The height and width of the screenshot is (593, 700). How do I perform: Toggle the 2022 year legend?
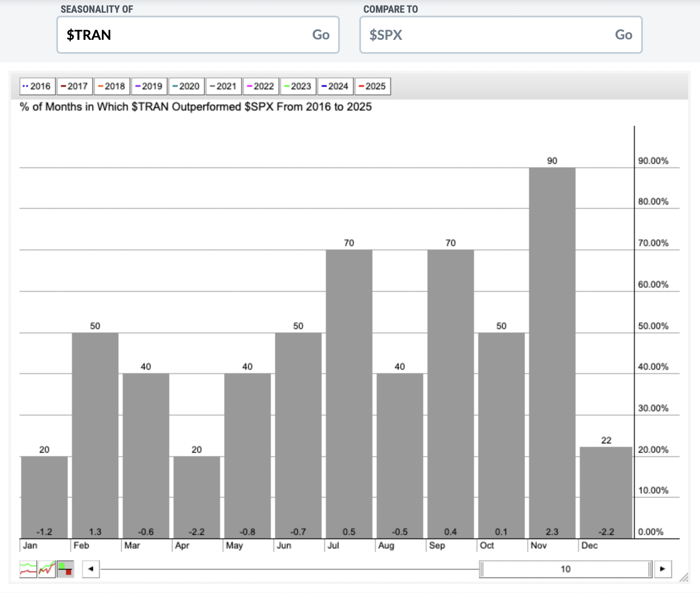click(261, 86)
